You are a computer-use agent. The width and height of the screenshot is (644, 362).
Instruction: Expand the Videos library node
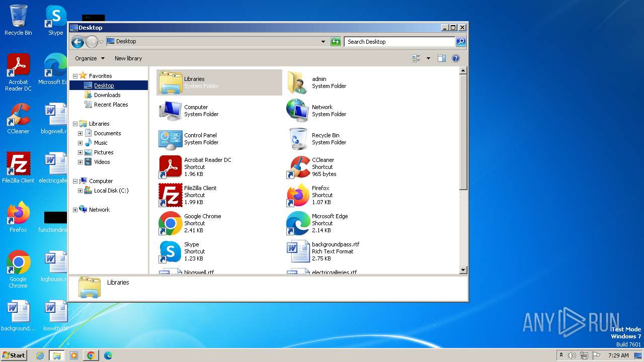tap(80, 162)
